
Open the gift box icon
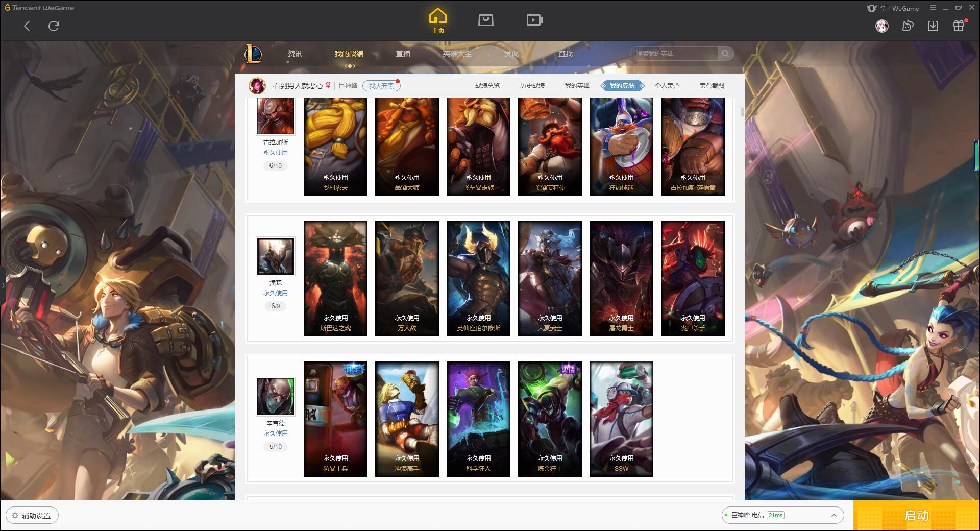(959, 26)
